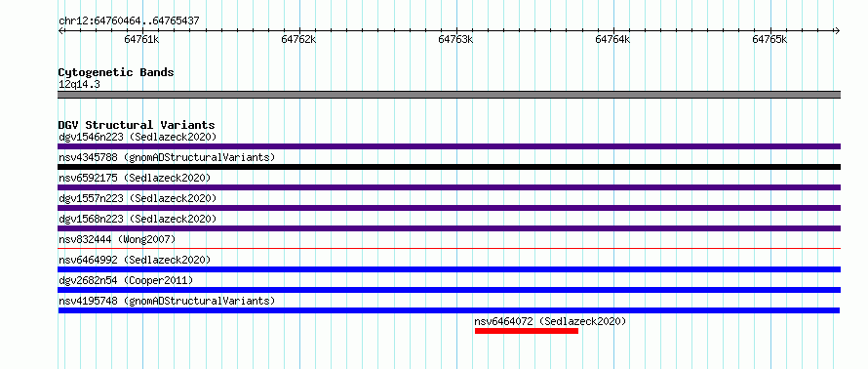Click the right arrowhead of ruler
This screenshot has height=369, width=868.
(x=838, y=30)
